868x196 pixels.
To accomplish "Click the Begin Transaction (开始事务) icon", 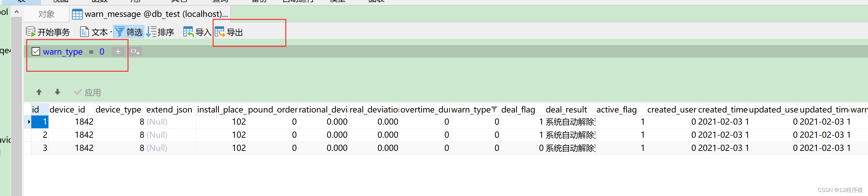I will coord(31,32).
